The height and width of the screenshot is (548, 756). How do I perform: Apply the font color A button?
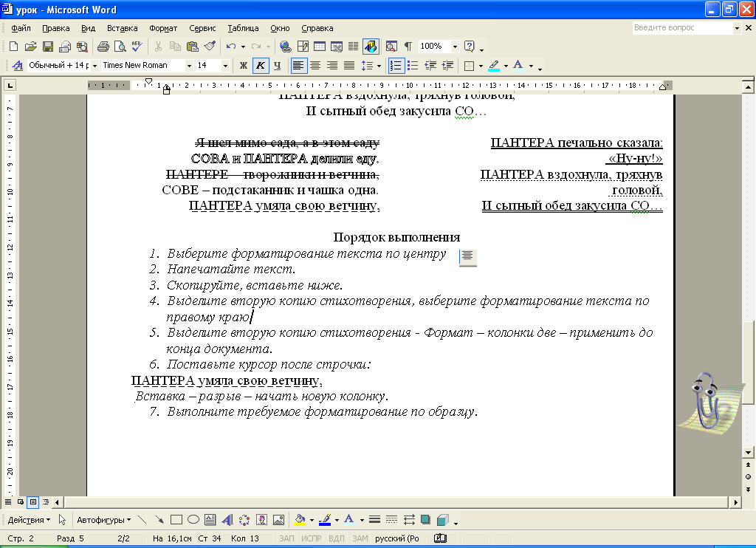click(x=518, y=65)
